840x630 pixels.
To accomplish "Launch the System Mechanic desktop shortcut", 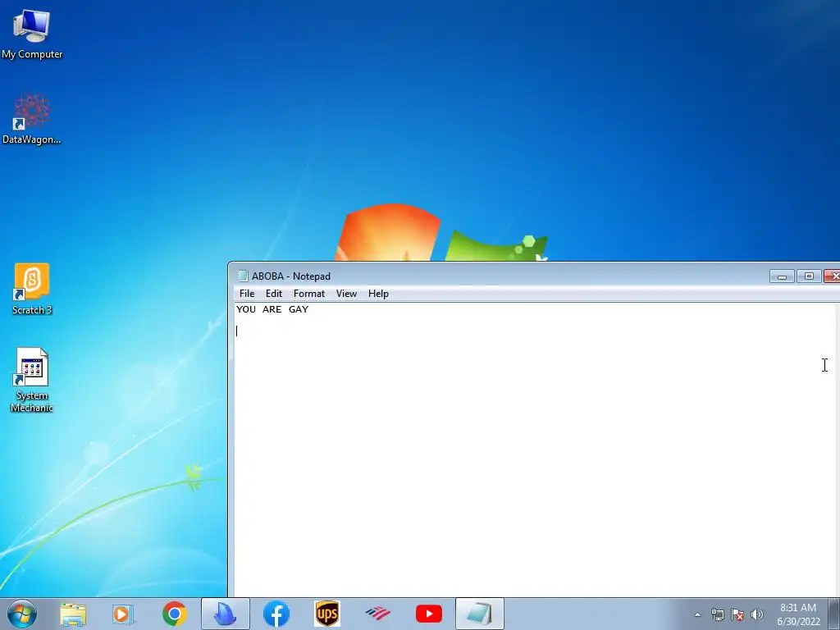I will point(32,380).
